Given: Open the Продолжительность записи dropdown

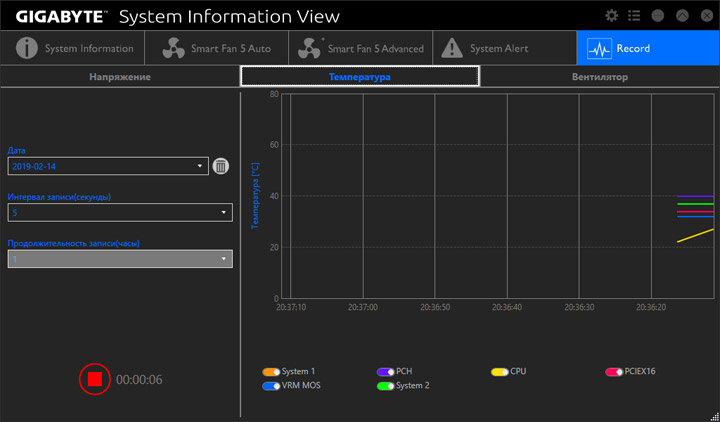Looking at the screenshot, I should 120,259.
